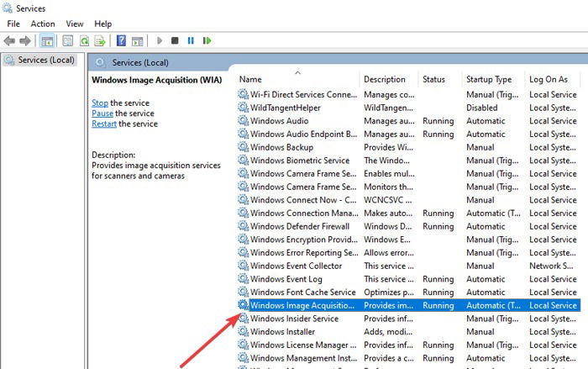
Task: Click the Back arrow toolbar icon
Action: coord(9,40)
